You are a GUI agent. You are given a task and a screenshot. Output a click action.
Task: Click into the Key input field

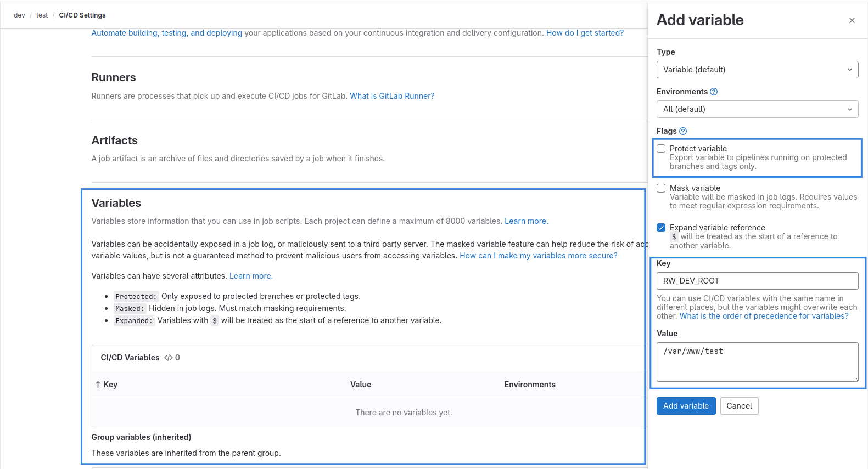757,281
